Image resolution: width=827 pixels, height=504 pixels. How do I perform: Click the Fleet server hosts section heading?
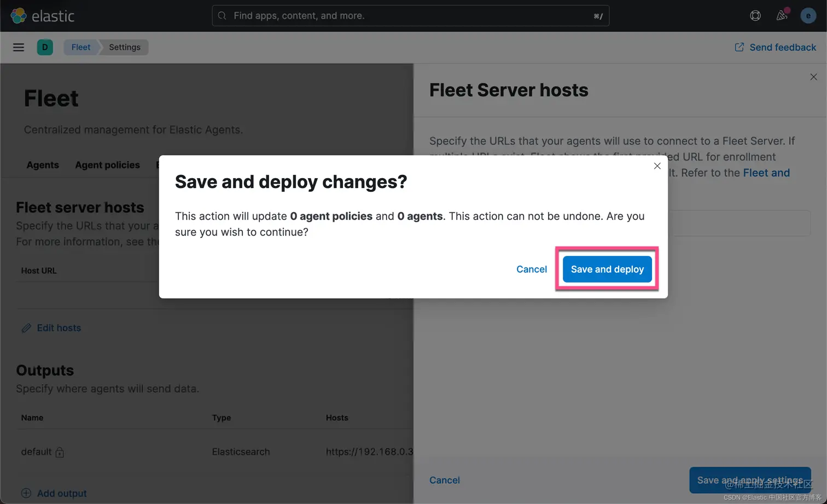pyautogui.click(x=80, y=207)
